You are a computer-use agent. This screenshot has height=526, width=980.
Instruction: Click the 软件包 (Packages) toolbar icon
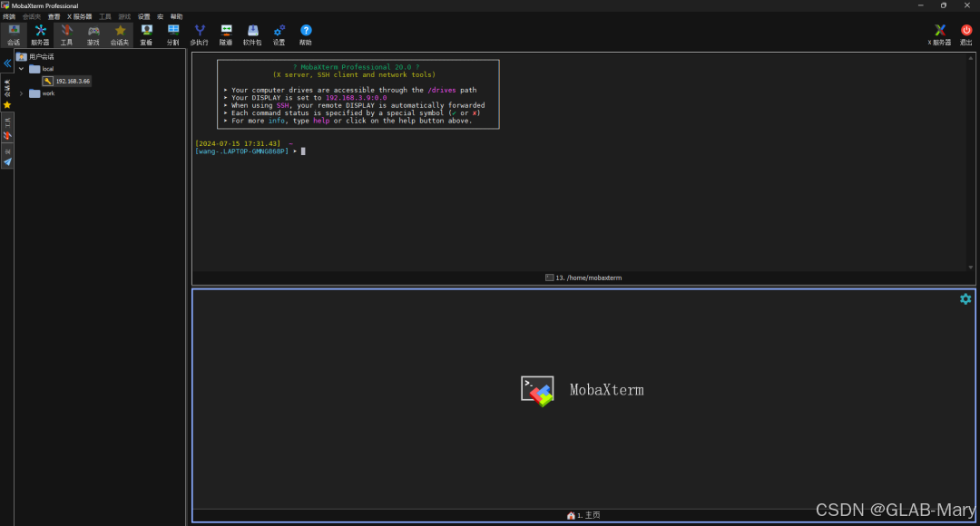pyautogui.click(x=252, y=35)
